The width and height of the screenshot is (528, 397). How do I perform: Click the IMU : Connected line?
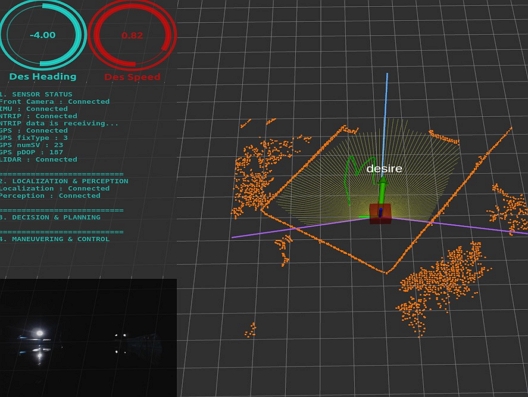tap(34, 109)
